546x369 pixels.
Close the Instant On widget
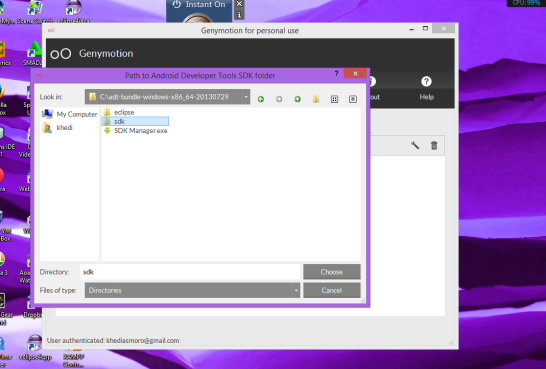239,4
